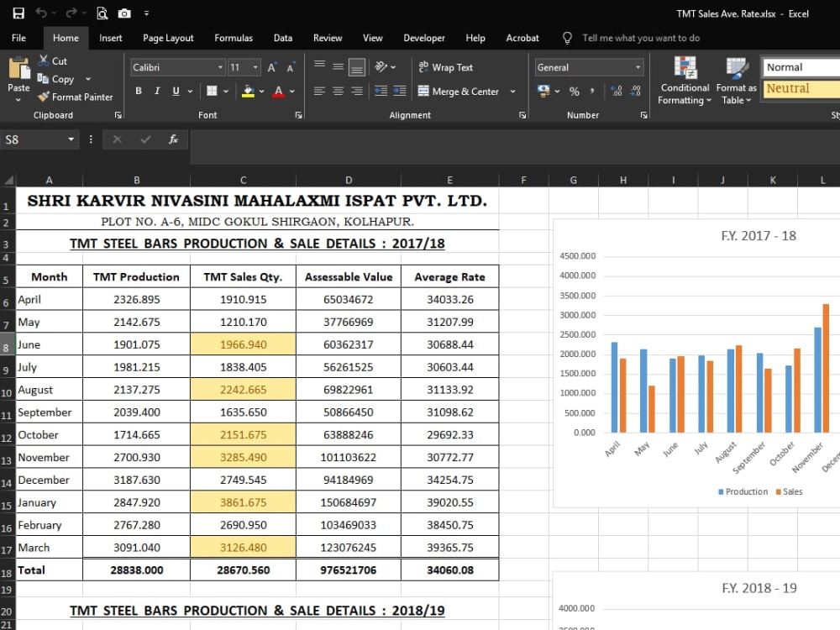This screenshot has height=630, width=840.
Task: Click the Undo arrow icon
Action: [42, 13]
